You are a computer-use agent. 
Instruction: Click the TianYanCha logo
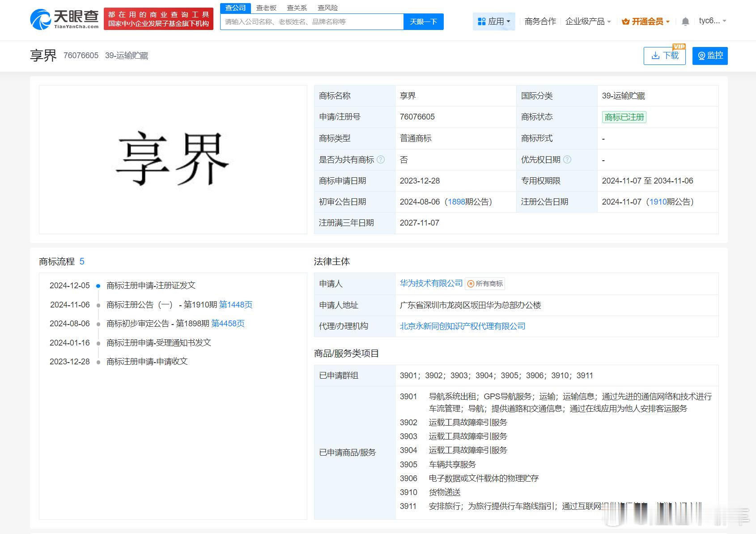pos(64,19)
